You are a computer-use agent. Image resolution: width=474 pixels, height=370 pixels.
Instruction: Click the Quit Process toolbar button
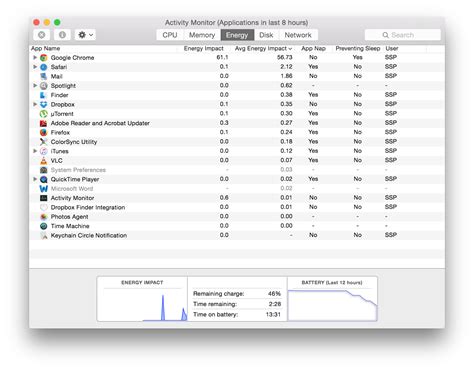pyautogui.click(x=42, y=35)
